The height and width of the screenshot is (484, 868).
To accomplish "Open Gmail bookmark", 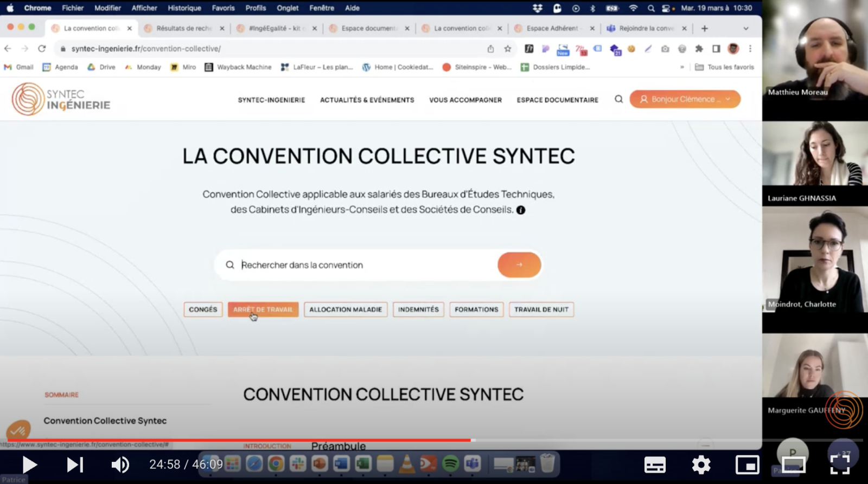I will tap(19, 67).
